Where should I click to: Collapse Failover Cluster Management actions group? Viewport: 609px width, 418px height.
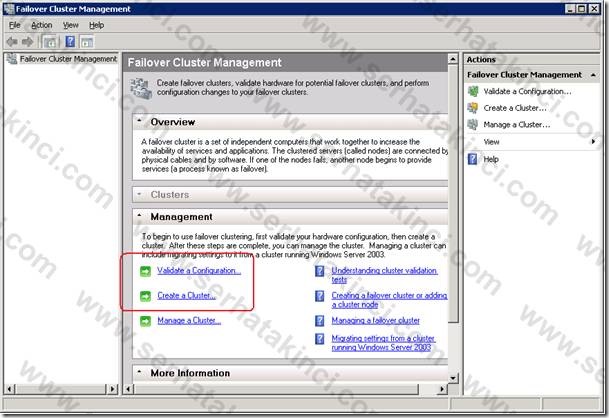click(593, 75)
